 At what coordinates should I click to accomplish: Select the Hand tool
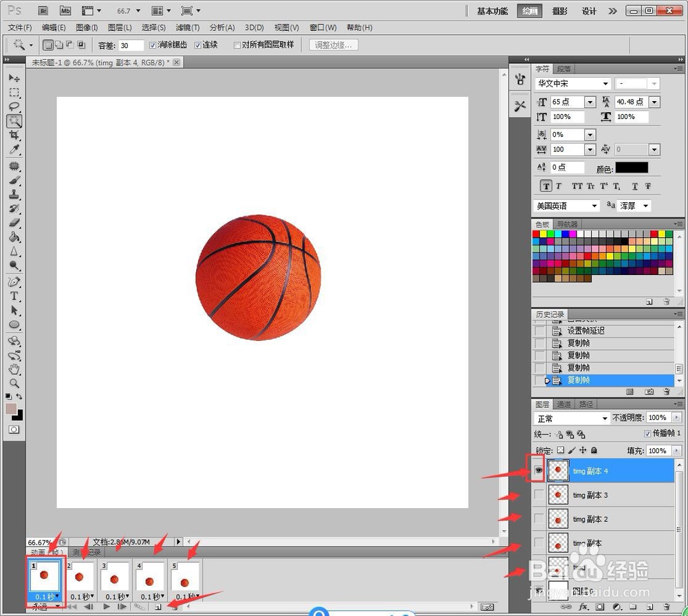[14, 370]
